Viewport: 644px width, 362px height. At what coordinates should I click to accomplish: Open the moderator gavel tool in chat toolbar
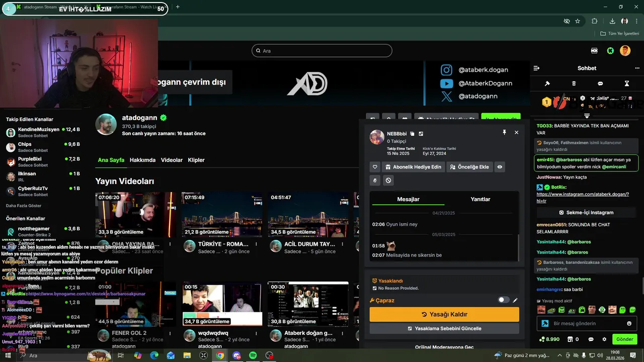547,83
